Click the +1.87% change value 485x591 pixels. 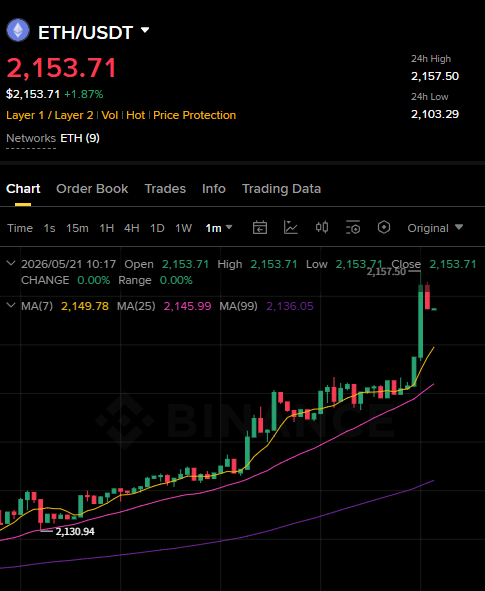click(84, 94)
